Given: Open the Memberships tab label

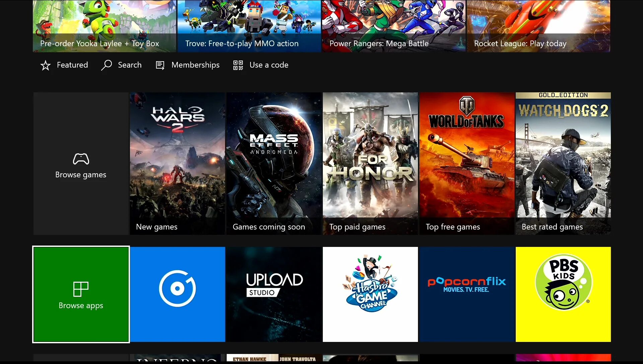Looking at the screenshot, I should (195, 65).
